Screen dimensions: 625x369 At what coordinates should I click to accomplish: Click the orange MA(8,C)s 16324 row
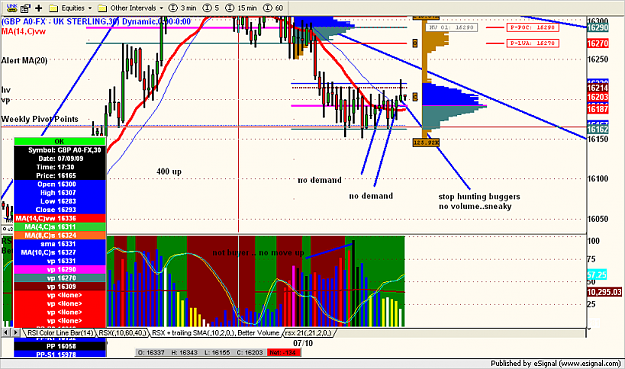[x=60, y=236]
